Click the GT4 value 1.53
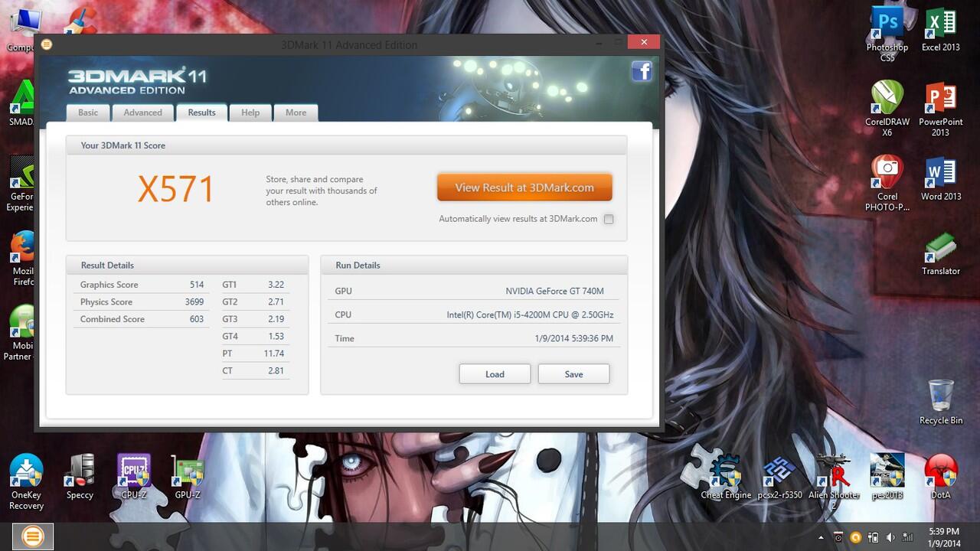The width and height of the screenshot is (980, 551). click(x=276, y=337)
